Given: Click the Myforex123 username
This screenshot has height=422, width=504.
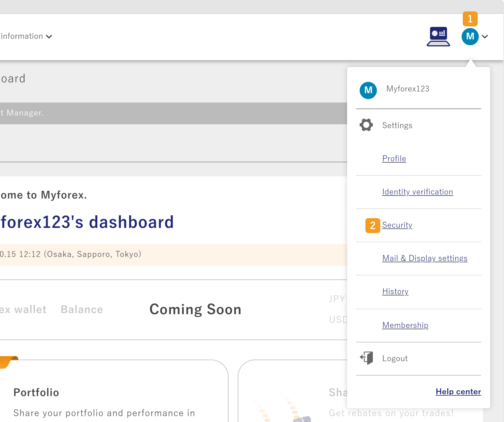Looking at the screenshot, I should pyautogui.click(x=407, y=89).
